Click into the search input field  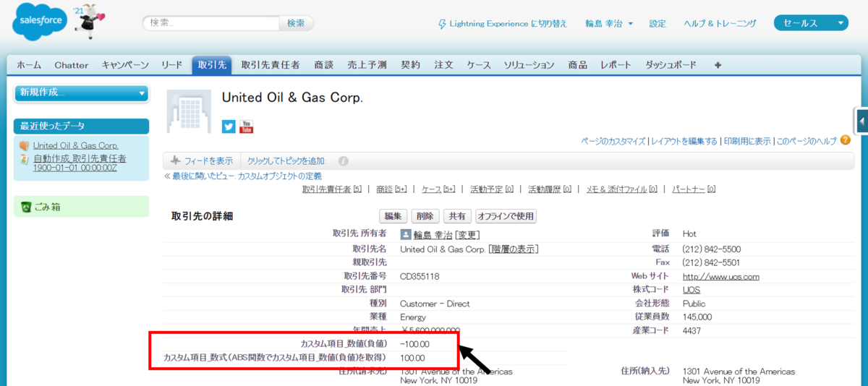(210, 23)
